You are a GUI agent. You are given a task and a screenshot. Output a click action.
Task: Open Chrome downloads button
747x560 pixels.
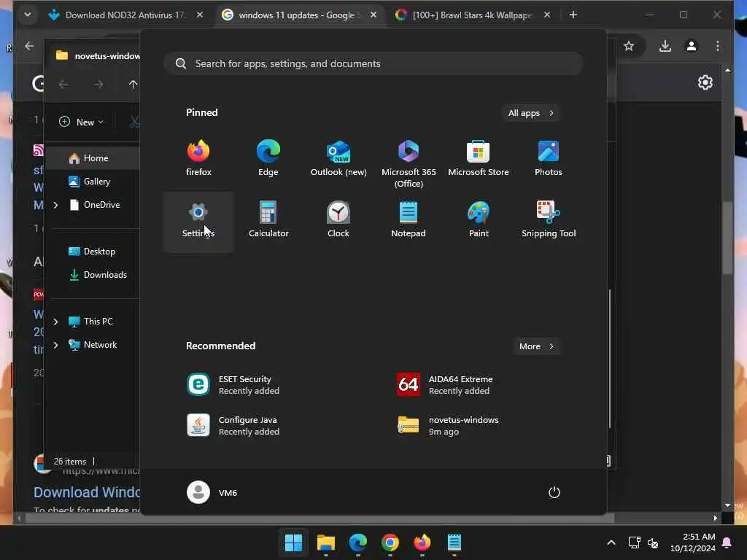click(x=665, y=46)
